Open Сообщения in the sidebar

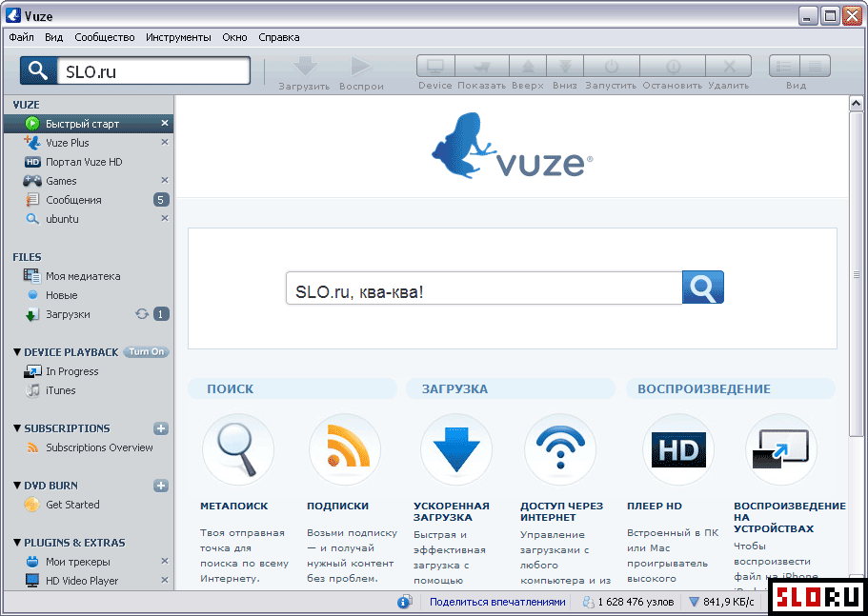[89, 200]
